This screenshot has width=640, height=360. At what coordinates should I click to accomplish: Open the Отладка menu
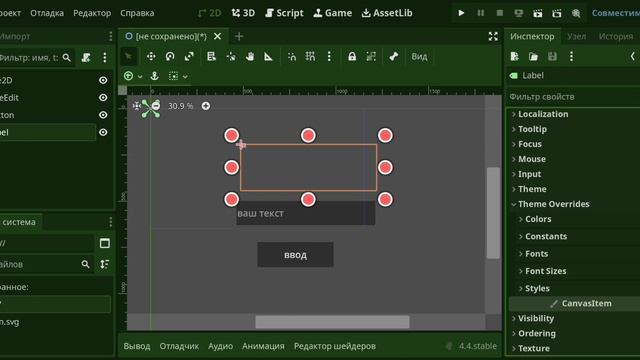coord(47,13)
